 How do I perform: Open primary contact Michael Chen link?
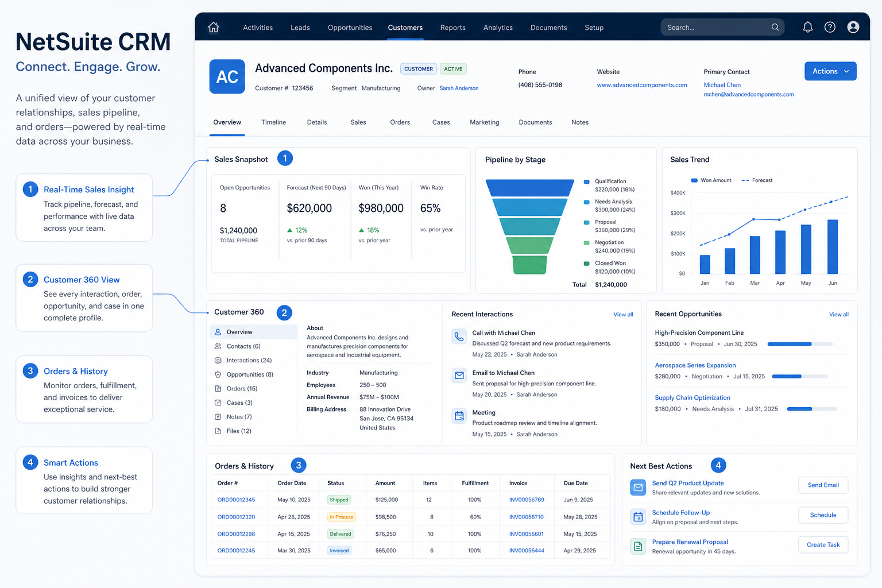tap(722, 85)
